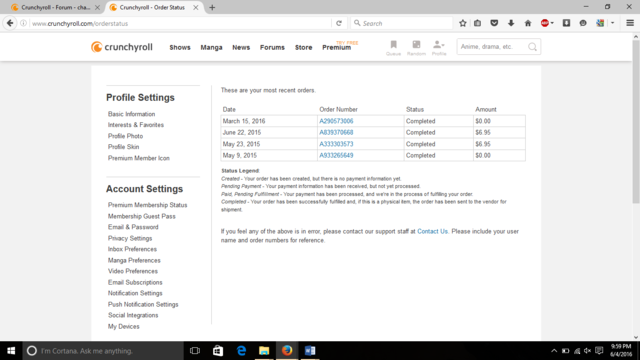The height and width of the screenshot is (360, 640).
Task: Open Manga Preferences
Action: click(134, 260)
